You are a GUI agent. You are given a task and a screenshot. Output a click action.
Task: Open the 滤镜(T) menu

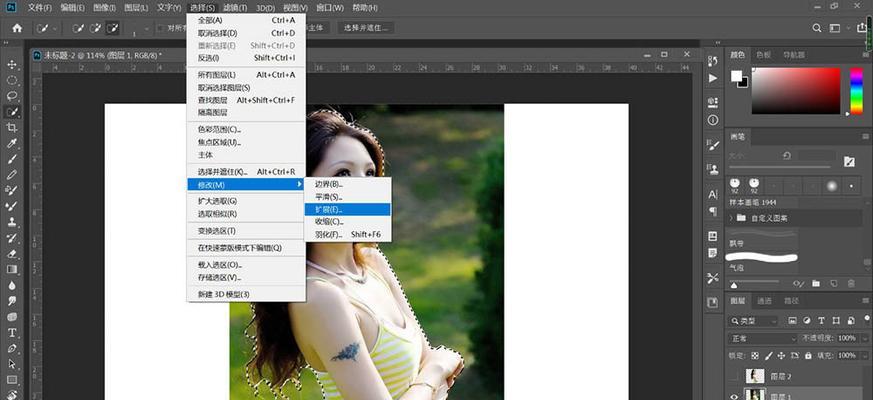(x=235, y=8)
